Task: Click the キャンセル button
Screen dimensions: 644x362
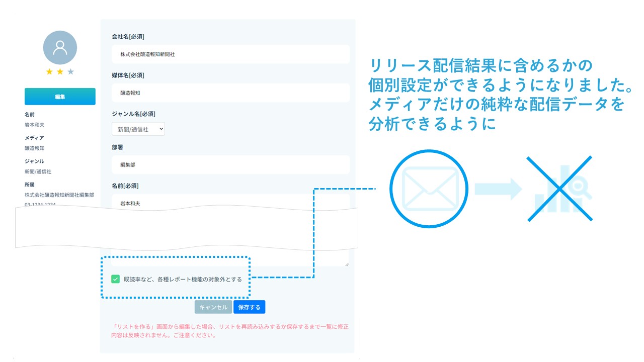Action: pyautogui.click(x=213, y=307)
